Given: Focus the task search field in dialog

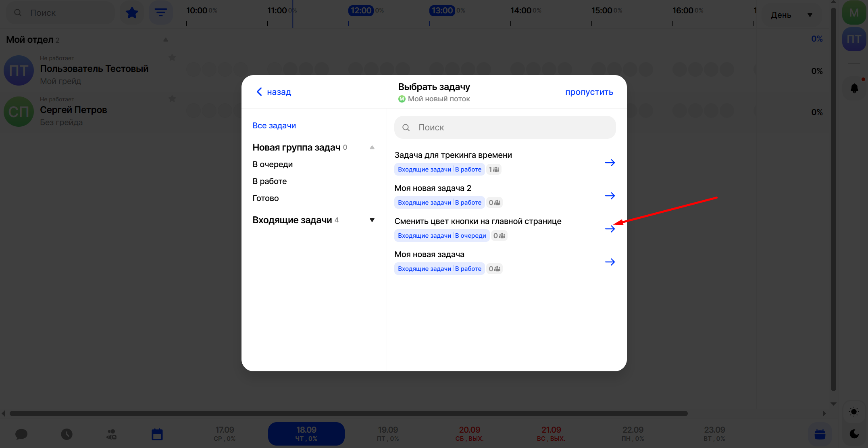Looking at the screenshot, I should click(x=505, y=128).
